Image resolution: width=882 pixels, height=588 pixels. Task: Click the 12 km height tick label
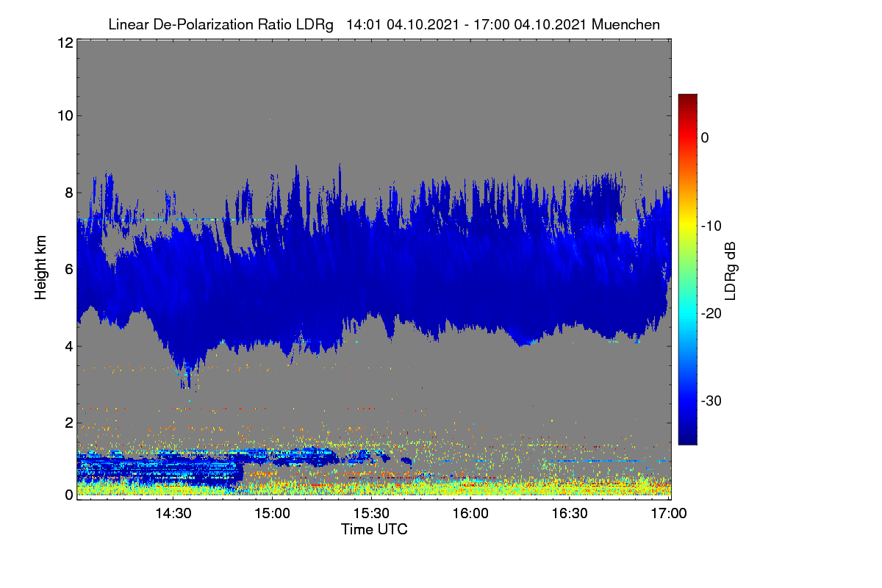[64, 43]
